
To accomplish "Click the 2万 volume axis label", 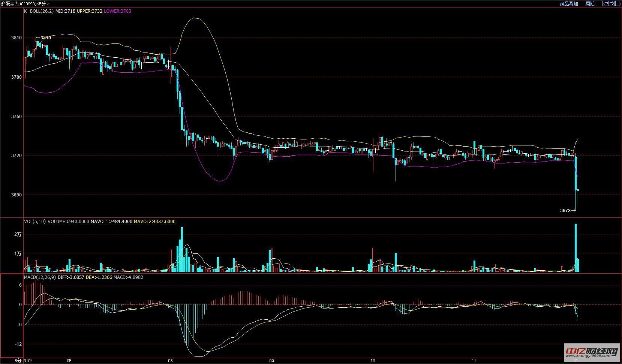I will [18, 234].
